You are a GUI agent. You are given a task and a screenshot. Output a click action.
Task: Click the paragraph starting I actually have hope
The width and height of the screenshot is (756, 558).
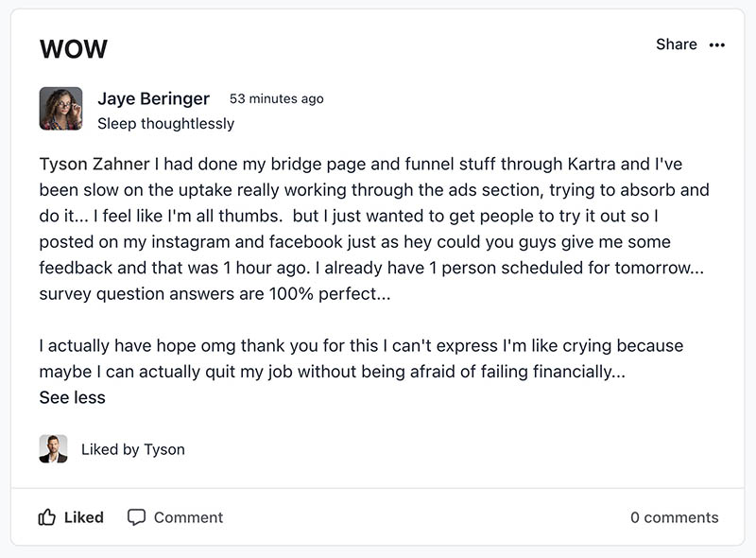(361, 358)
